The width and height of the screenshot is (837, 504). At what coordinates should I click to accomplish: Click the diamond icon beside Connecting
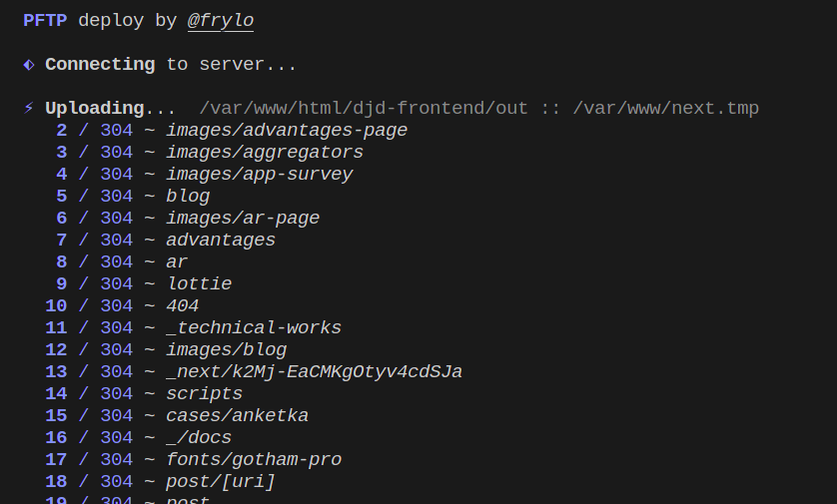click(29, 65)
